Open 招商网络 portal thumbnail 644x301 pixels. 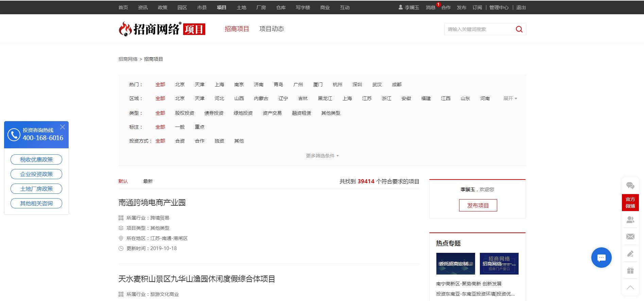click(499, 264)
